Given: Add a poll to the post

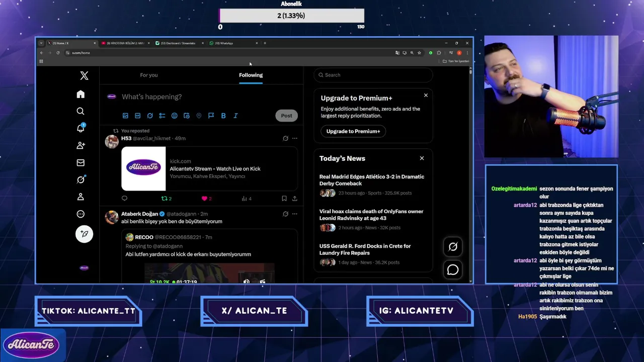Looking at the screenshot, I should coord(162,116).
